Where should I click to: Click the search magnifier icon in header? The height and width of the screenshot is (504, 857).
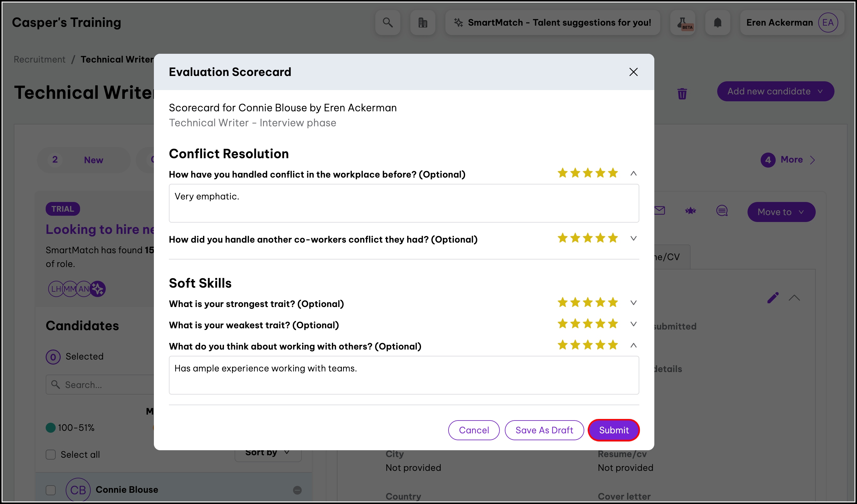tap(387, 23)
